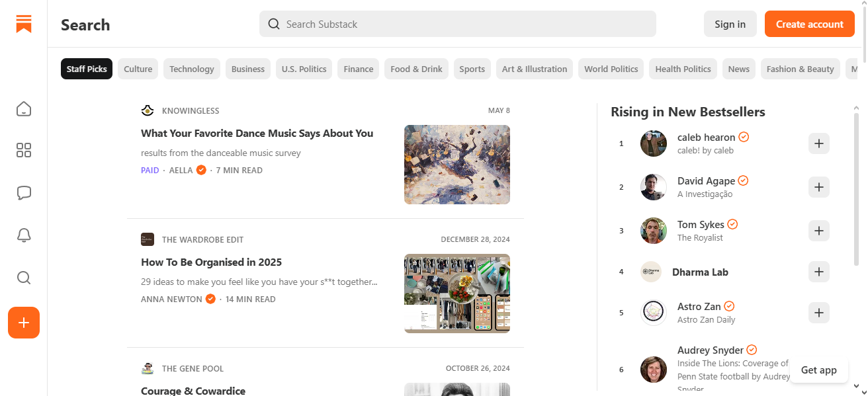Select the sidebar magnifier Search icon

click(24, 278)
